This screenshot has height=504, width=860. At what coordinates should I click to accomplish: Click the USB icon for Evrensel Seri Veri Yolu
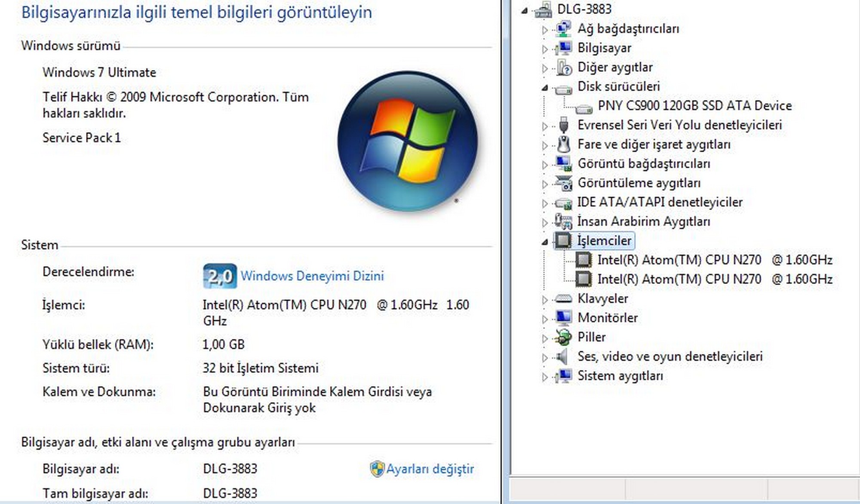click(x=563, y=125)
